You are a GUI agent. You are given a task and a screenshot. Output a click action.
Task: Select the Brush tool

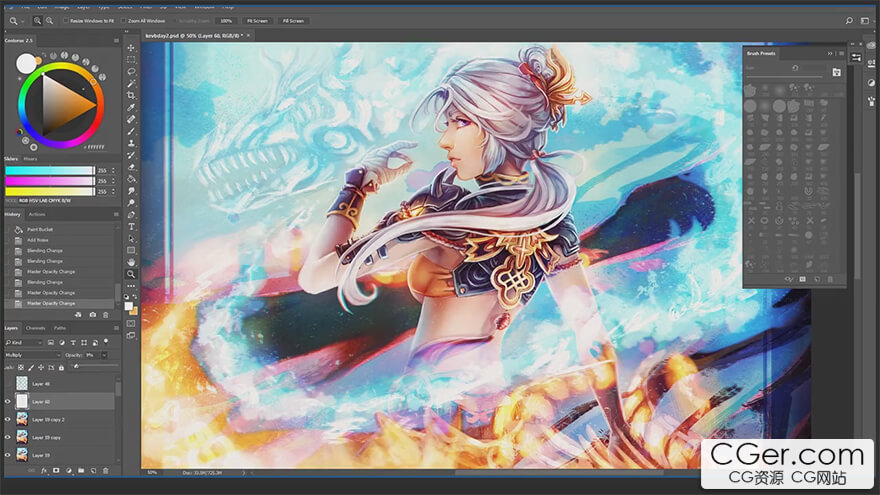tap(131, 131)
